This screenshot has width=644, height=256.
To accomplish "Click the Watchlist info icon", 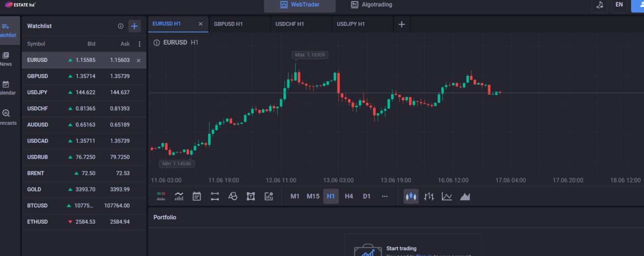I will coord(121,26).
